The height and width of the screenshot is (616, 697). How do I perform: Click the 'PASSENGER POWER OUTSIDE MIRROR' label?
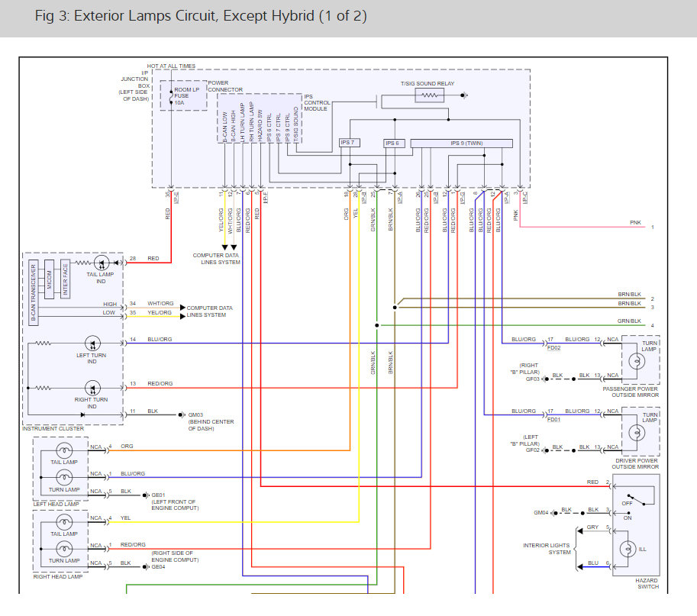pyautogui.click(x=631, y=392)
